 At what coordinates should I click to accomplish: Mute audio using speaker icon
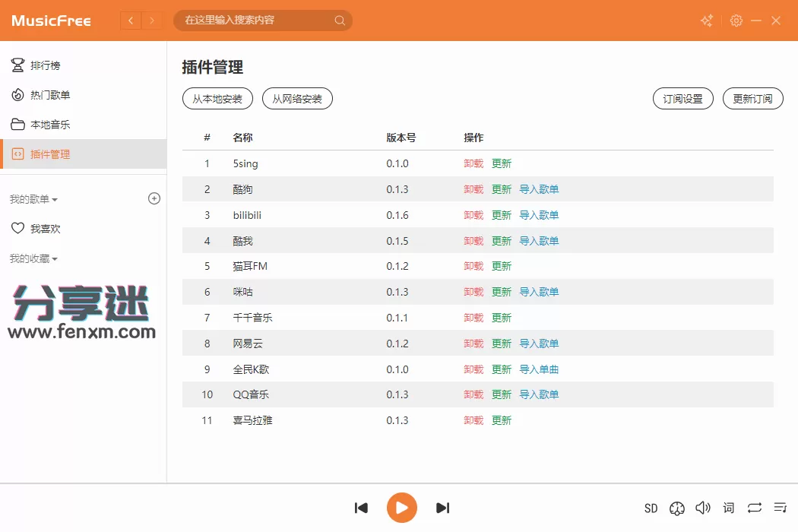click(x=703, y=508)
